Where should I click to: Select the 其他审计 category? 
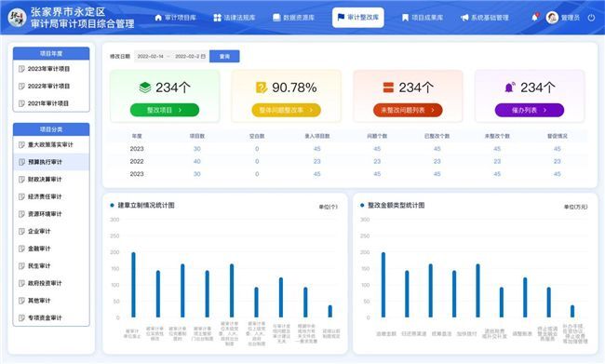click(x=51, y=301)
